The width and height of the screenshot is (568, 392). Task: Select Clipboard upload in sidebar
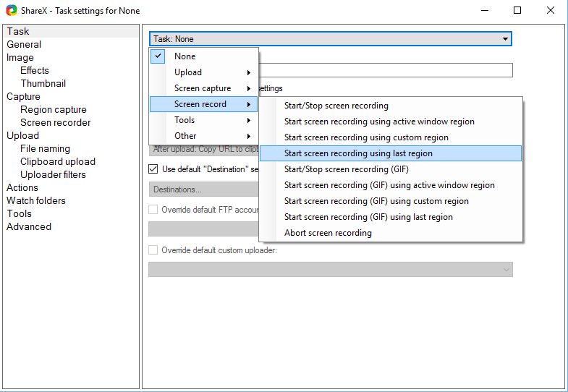(58, 161)
